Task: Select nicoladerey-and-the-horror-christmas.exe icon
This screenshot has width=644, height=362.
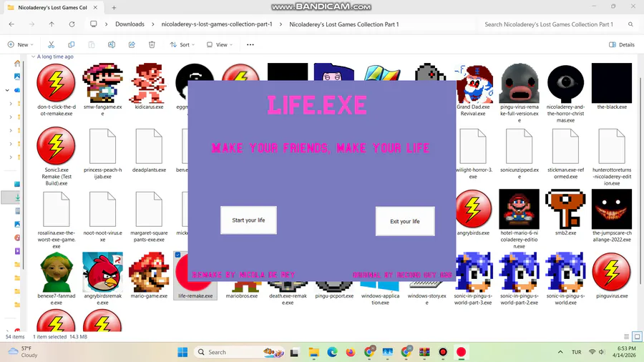Action: [x=565, y=82]
